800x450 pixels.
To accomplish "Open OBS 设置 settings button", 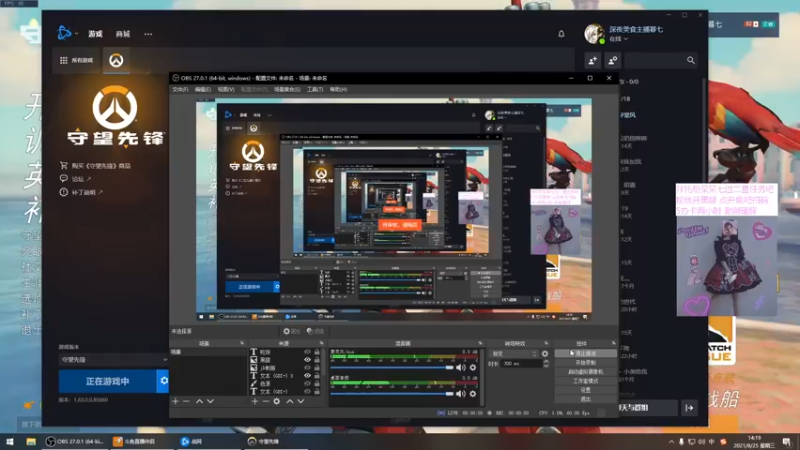I will point(585,390).
